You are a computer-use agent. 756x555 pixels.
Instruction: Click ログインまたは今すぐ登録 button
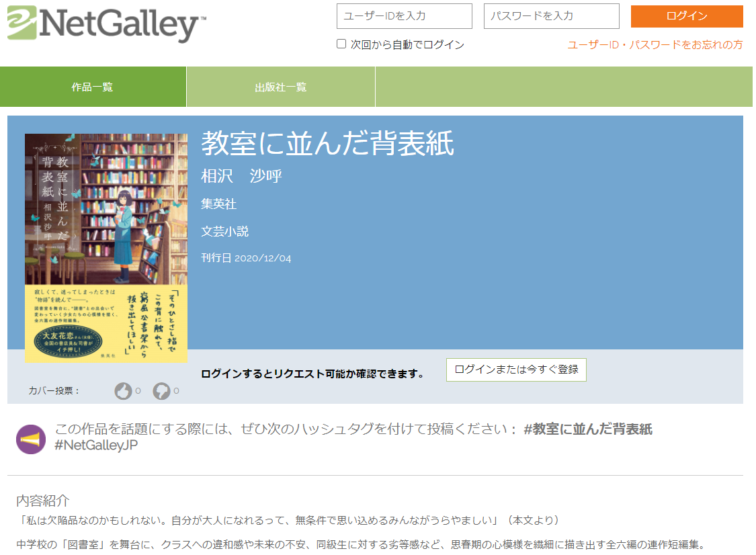[516, 370]
